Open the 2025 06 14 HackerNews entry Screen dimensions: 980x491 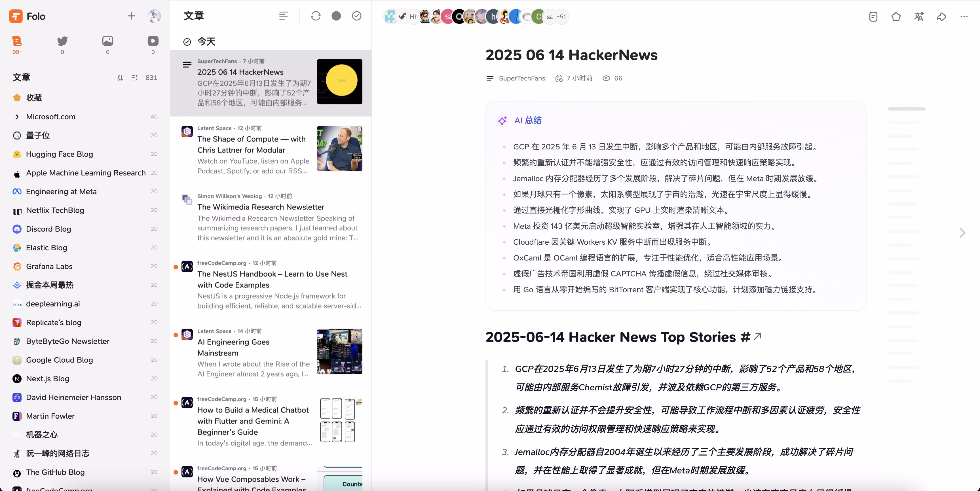coord(271,83)
